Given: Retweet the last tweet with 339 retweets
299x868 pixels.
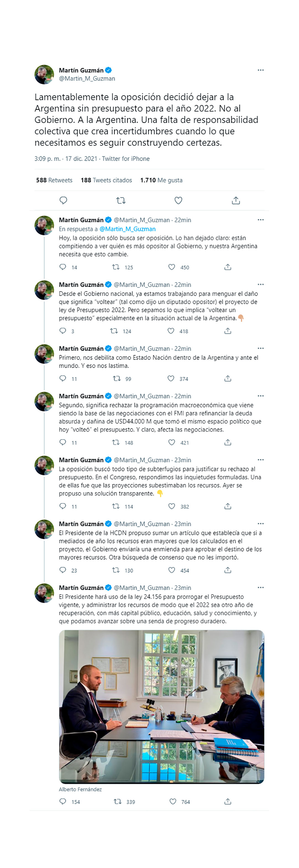Looking at the screenshot, I should tap(117, 802).
